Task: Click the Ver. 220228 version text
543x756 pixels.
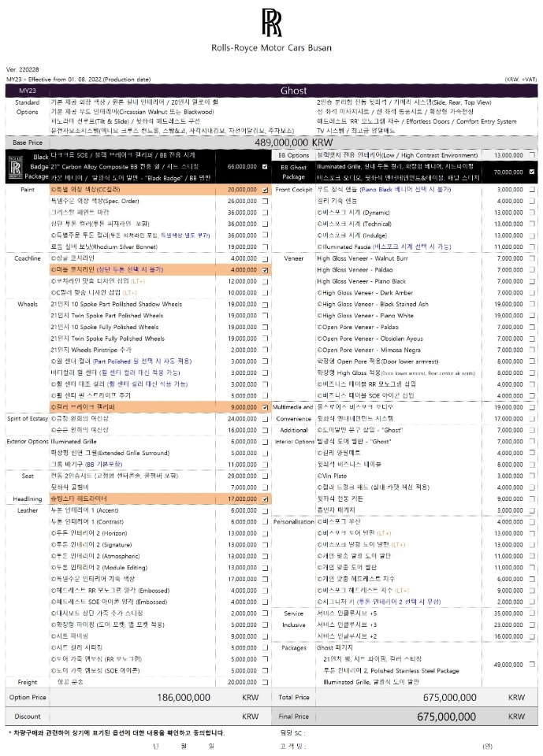Action: coord(22,69)
